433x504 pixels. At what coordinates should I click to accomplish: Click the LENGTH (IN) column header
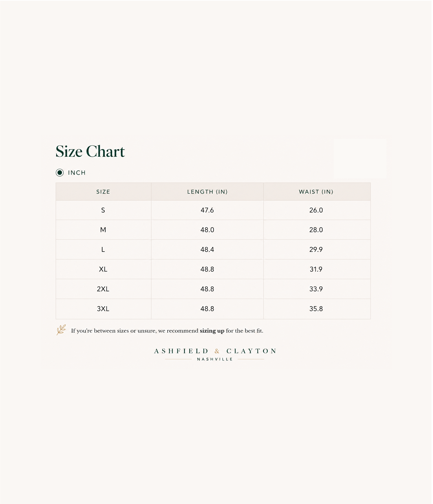click(208, 192)
